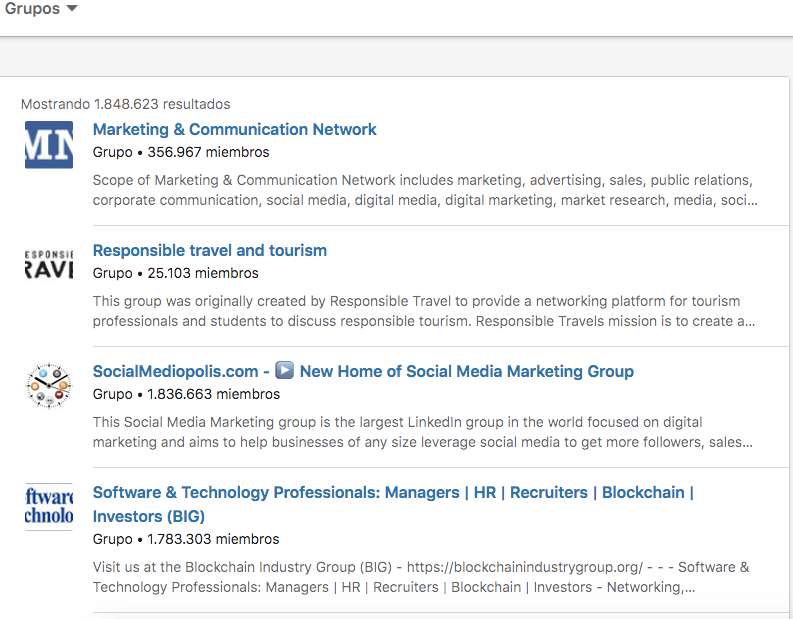Click the 356.967 miembros count
Screen dimensions: 793x619
pos(208,153)
